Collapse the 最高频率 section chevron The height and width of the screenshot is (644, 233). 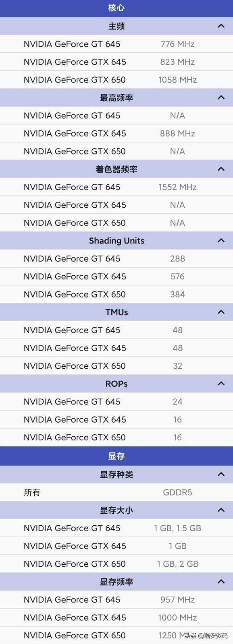(x=221, y=97)
